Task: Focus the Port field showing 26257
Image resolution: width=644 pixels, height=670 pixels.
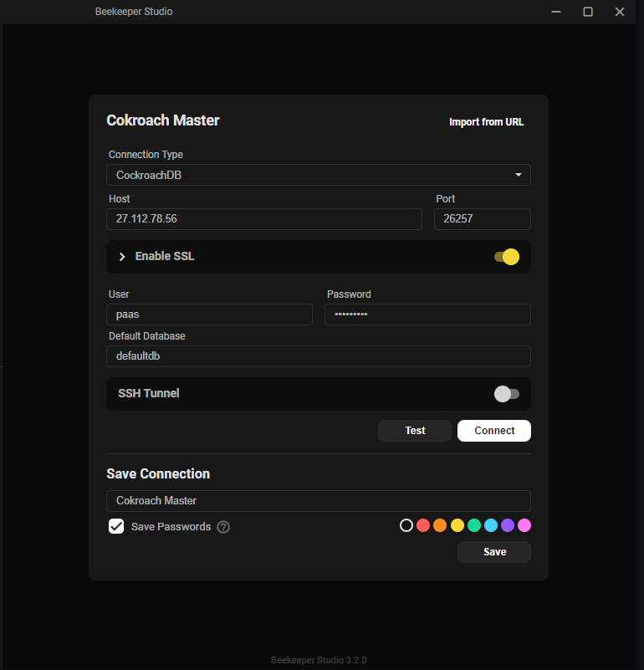Action: [x=483, y=219]
